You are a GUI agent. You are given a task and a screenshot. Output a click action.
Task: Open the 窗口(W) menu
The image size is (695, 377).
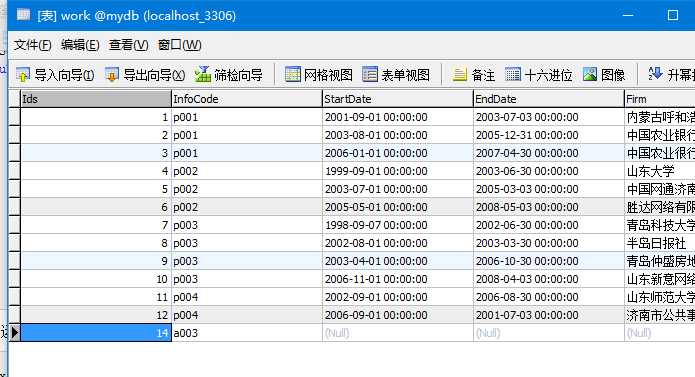pyautogui.click(x=180, y=45)
